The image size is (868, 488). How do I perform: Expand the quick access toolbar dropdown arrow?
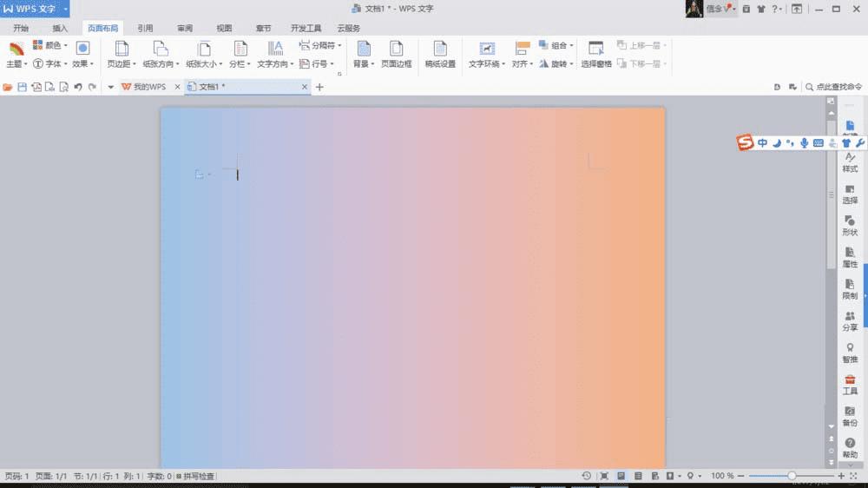(111, 87)
